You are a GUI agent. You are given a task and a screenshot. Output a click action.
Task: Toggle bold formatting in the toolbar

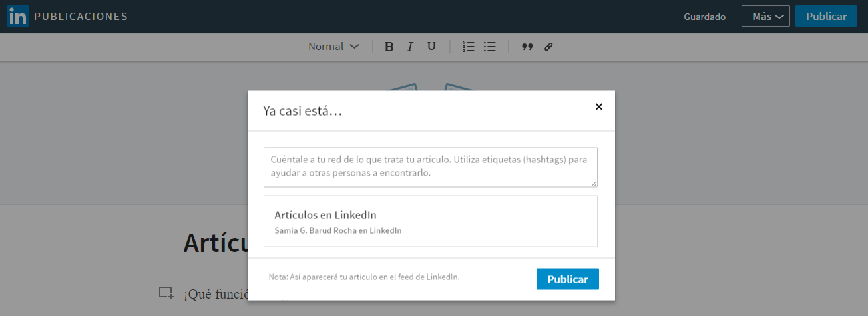coord(389,47)
